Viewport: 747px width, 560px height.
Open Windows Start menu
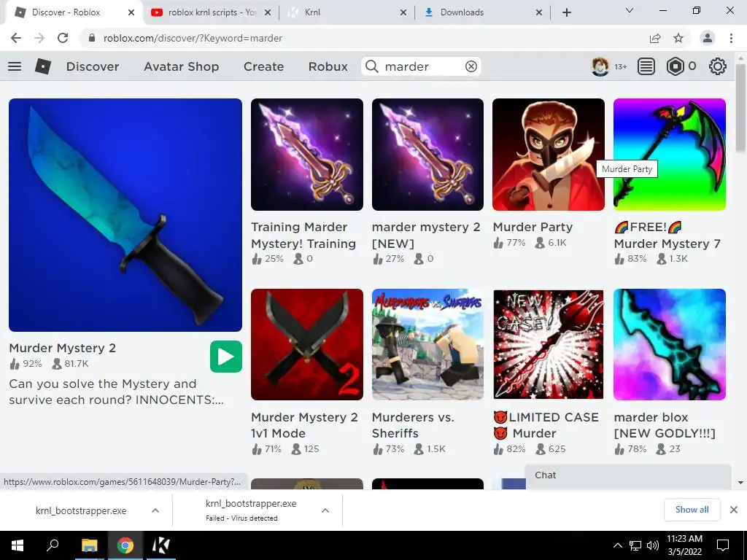tap(18, 545)
